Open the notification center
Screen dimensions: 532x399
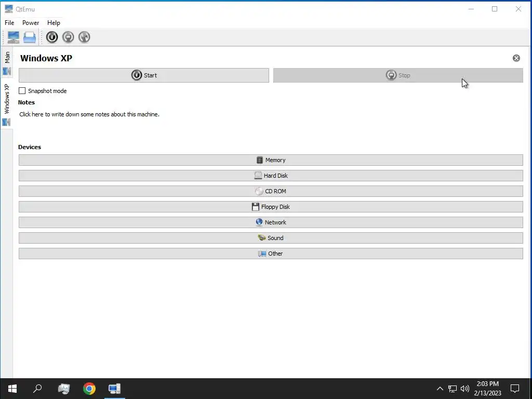click(515, 389)
